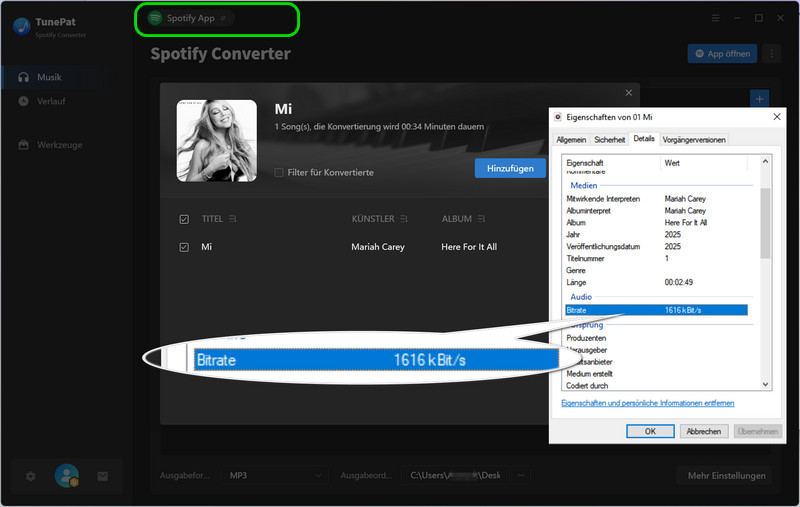Select the Album property row in Details

tap(657, 223)
